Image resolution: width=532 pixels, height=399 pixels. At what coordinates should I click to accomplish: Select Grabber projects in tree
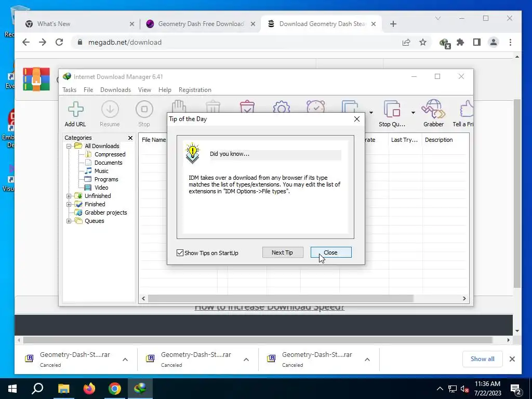click(105, 212)
